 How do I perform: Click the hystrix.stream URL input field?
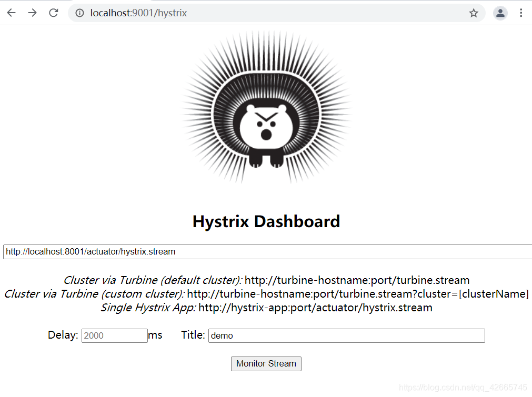268,251
